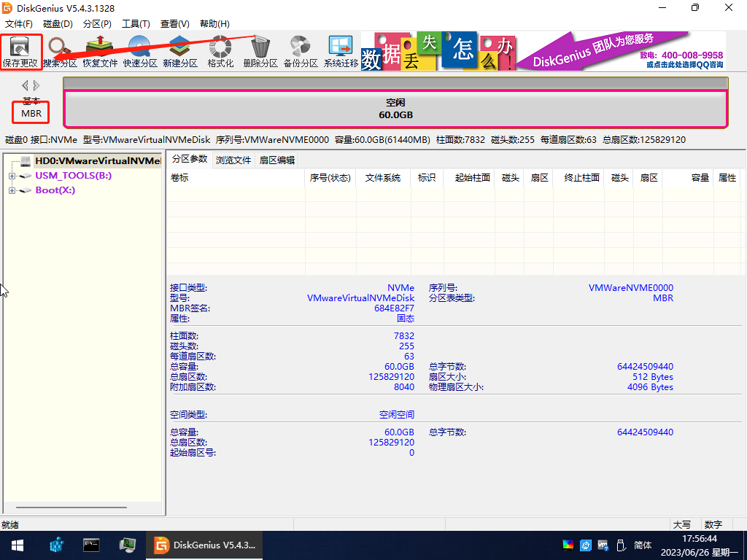Viewport: 747px width, 560px height.
Task: Click the Attribute (属性) column header
Action: [727, 178]
